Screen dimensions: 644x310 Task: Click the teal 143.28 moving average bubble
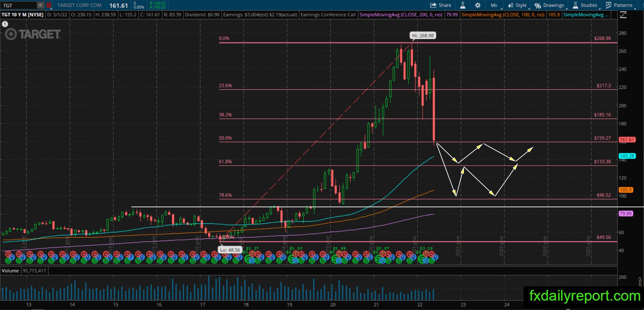(x=626, y=156)
